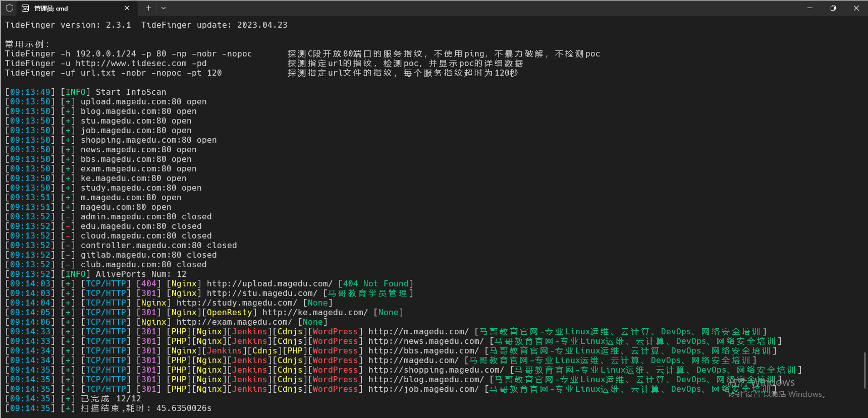This screenshot has width=868, height=418.
Task: Click '已完成 12/12' status line
Action: 111,399
